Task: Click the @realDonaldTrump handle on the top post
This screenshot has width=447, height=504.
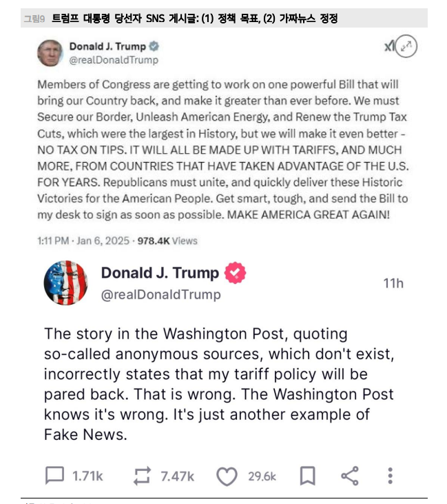Action: (x=114, y=60)
